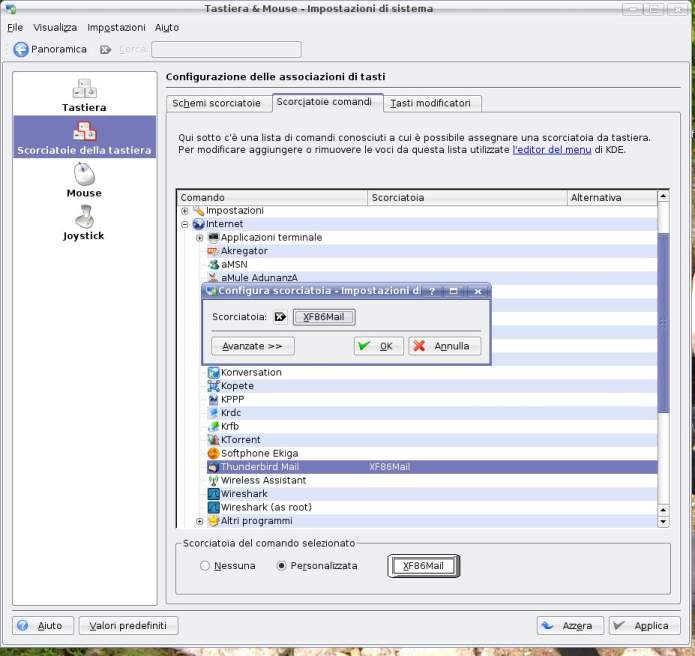
Task: Click the Panoramica back arrow icon
Action: coord(21,49)
